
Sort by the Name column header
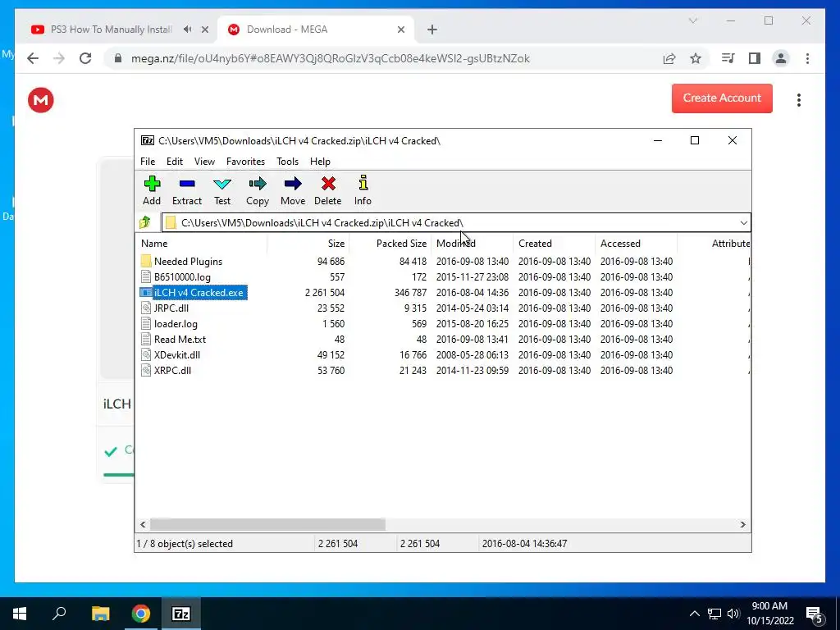(x=202, y=243)
